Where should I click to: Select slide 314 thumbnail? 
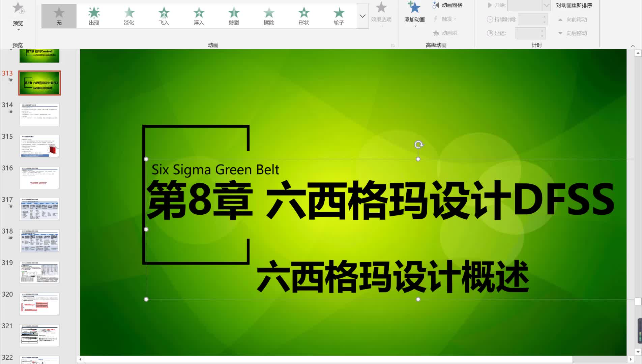click(x=39, y=115)
